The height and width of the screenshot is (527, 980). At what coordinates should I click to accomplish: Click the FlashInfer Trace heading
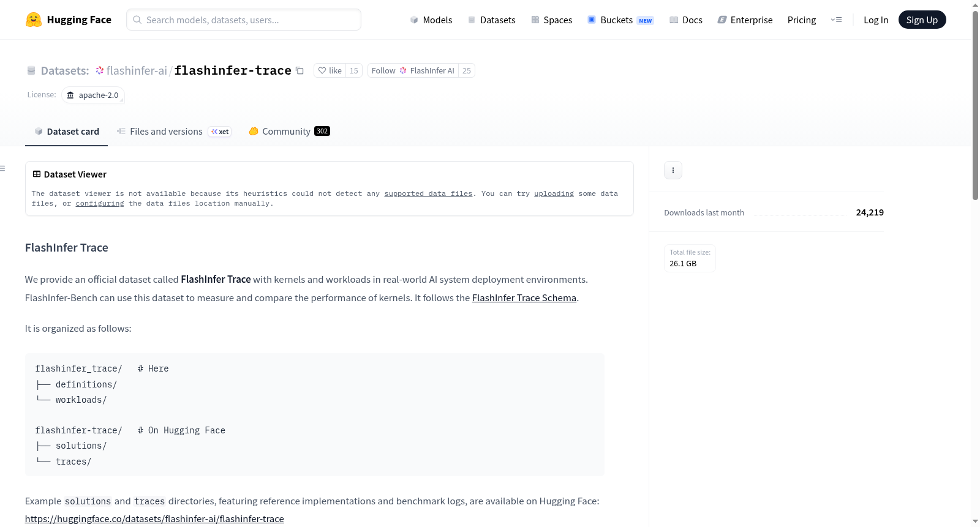67,247
